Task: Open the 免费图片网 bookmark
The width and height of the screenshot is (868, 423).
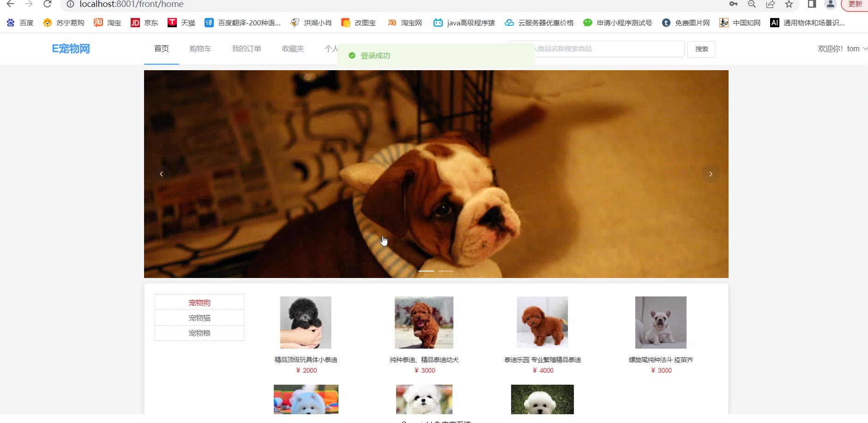Action: (686, 23)
